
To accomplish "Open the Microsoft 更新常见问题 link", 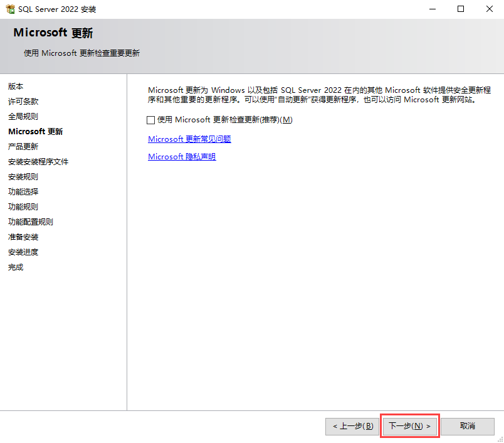I will pos(189,139).
